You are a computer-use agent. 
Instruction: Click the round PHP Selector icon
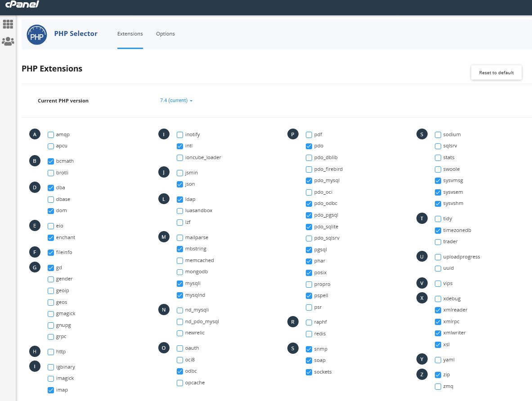(x=37, y=34)
